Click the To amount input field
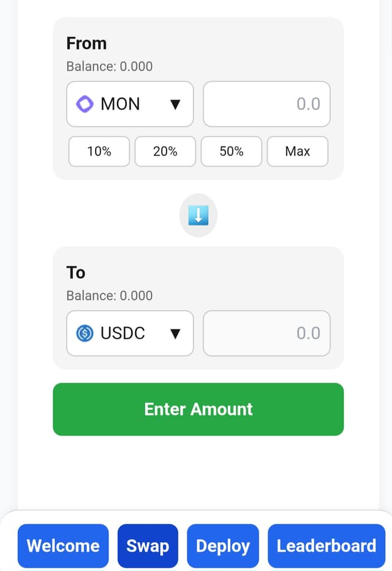Image resolution: width=392 pixels, height=571 pixels. [x=266, y=333]
